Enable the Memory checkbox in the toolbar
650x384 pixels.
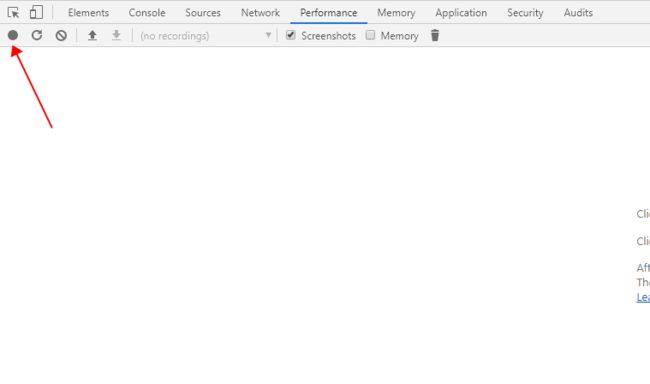(x=371, y=35)
